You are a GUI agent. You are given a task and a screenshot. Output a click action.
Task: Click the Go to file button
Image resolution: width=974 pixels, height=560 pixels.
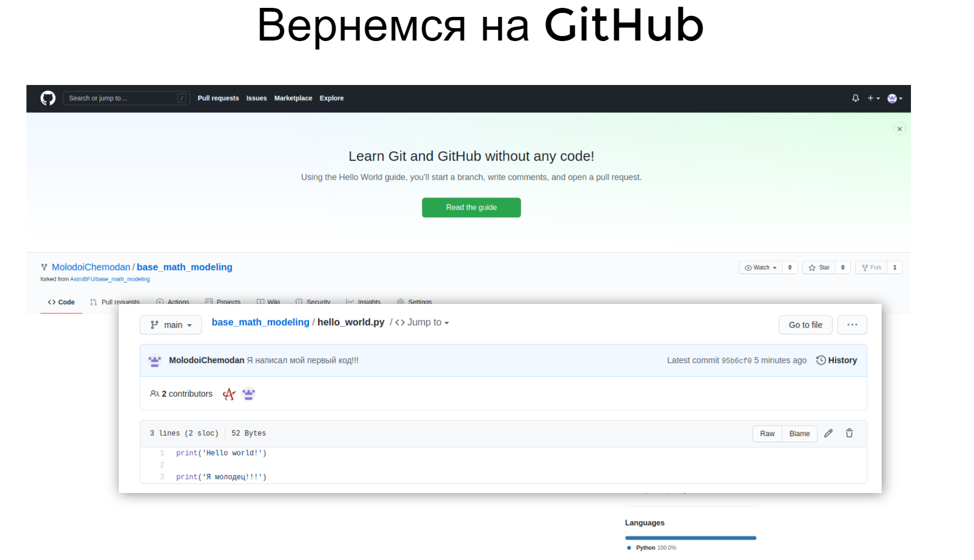pyautogui.click(x=805, y=325)
